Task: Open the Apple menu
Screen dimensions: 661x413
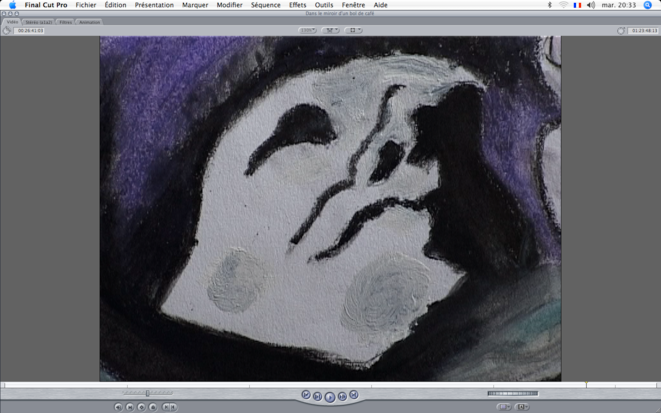Action: [x=12, y=5]
